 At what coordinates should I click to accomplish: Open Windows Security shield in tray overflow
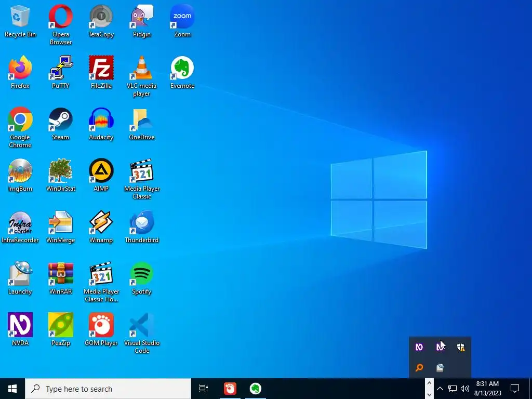460,347
